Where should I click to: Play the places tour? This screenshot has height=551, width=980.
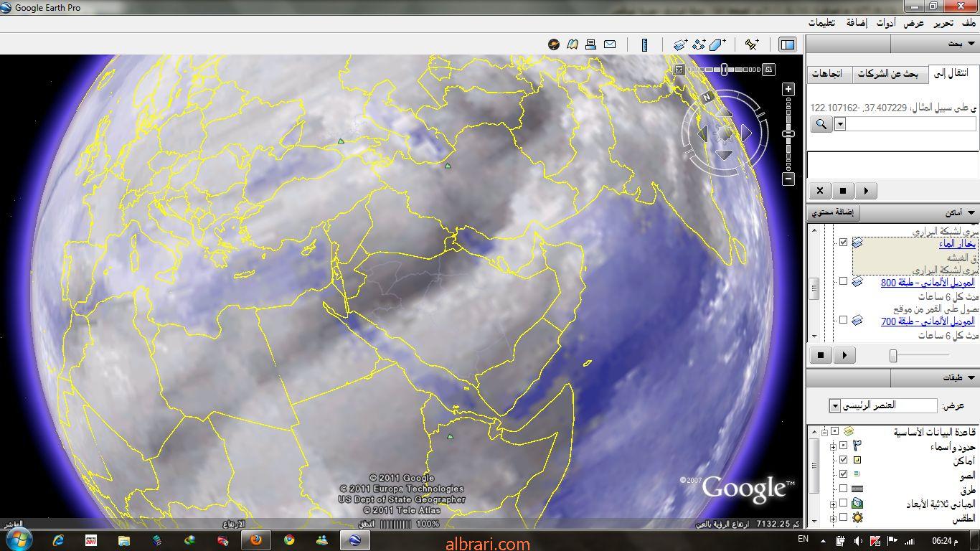[x=844, y=354]
